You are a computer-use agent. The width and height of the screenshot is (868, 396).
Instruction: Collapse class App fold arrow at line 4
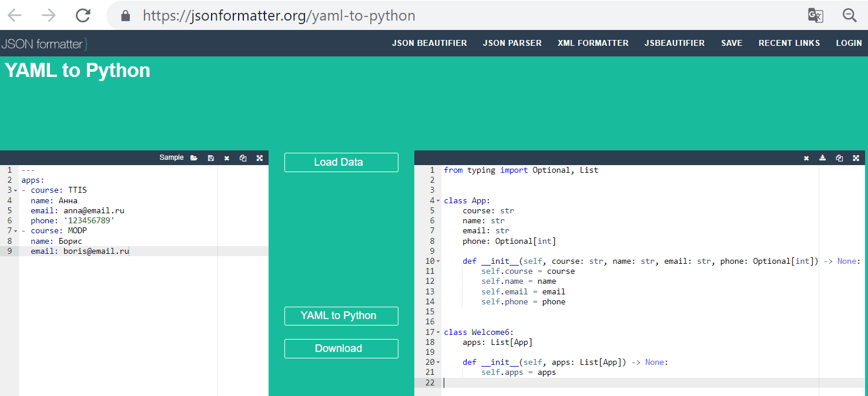tap(438, 201)
